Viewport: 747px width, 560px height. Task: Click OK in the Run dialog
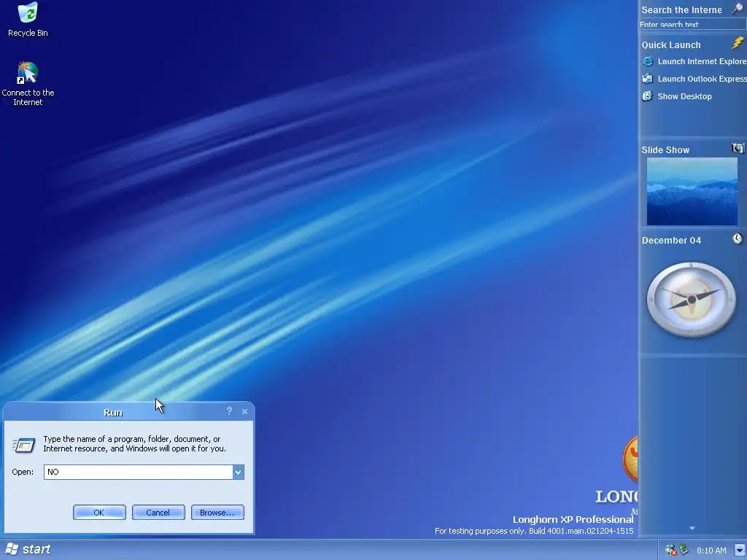click(99, 513)
